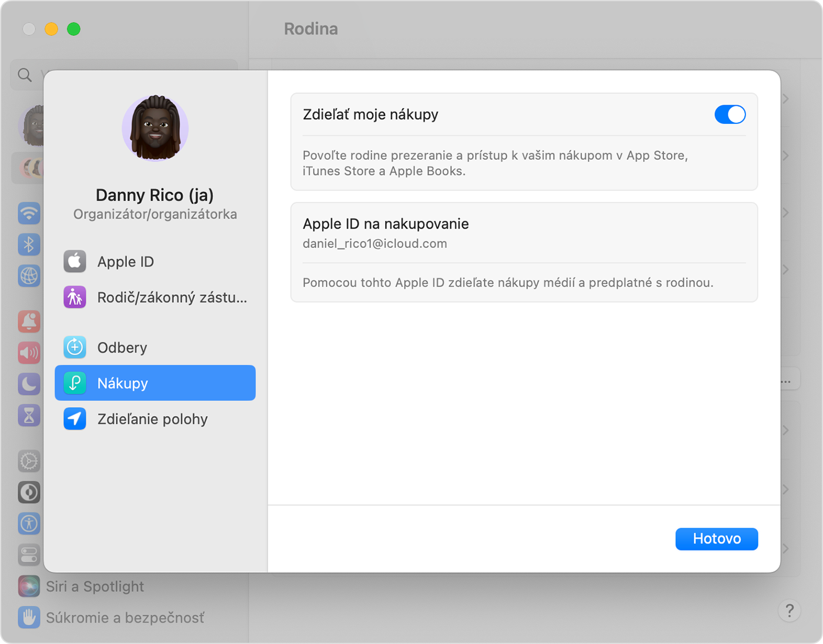Select the Zdieľanie polohy menu item

pyautogui.click(x=152, y=419)
